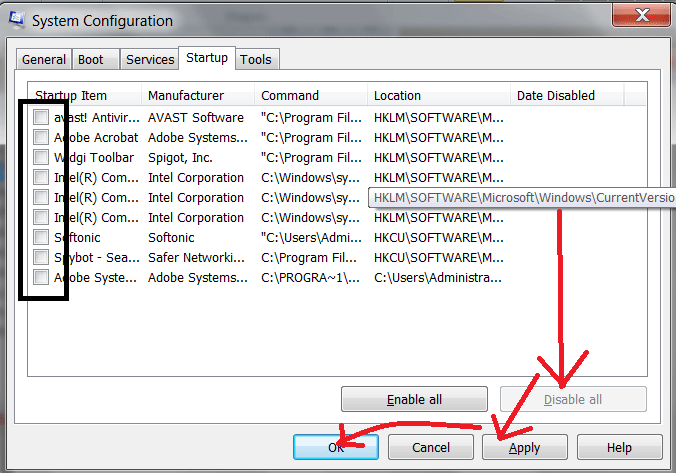Close the System Configuration window

[x=641, y=16]
